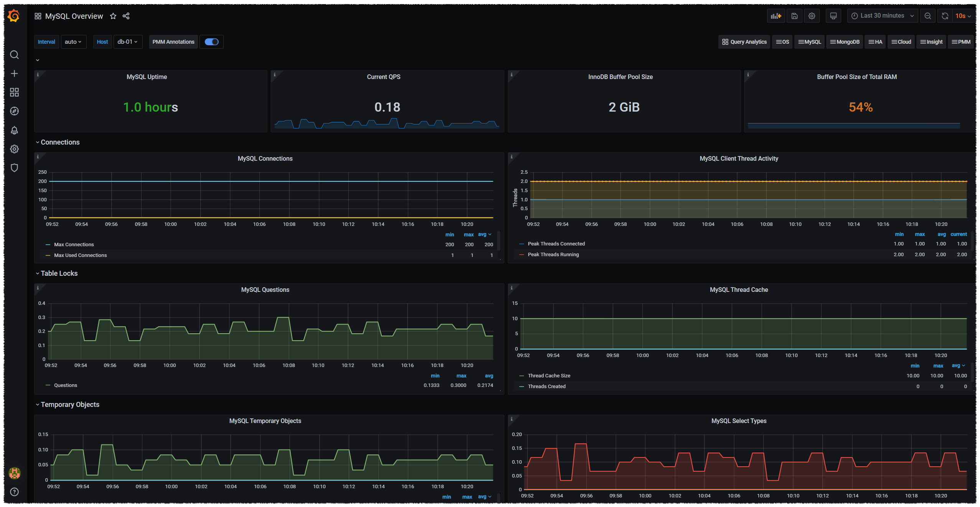
Task: Open Server Admin shield icon
Action: 14,168
